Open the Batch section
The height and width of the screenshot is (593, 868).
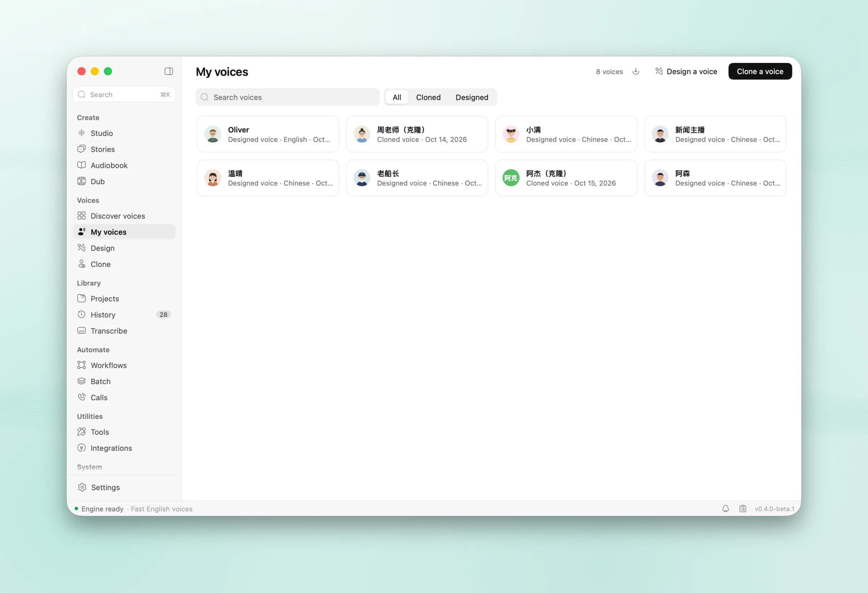coord(124,381)
